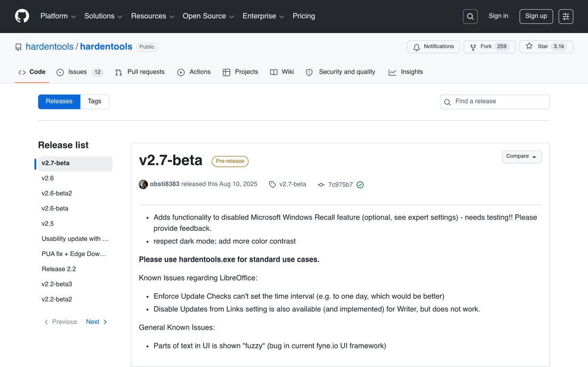Image resolution: width=588 pixels, height=367 pixels.
Task: Open the Security and quality tab
Action: pos(341,72)
